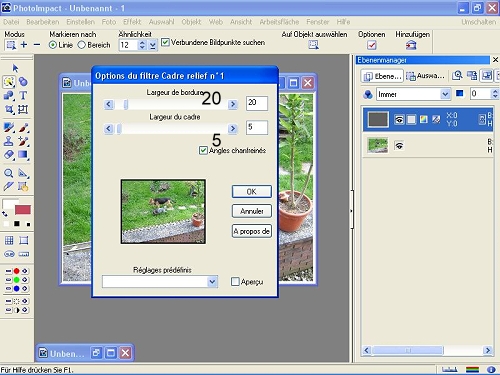Select the Clone stamp tool
The width and height of the screenshot is (500, 375).
coord(9,141)
